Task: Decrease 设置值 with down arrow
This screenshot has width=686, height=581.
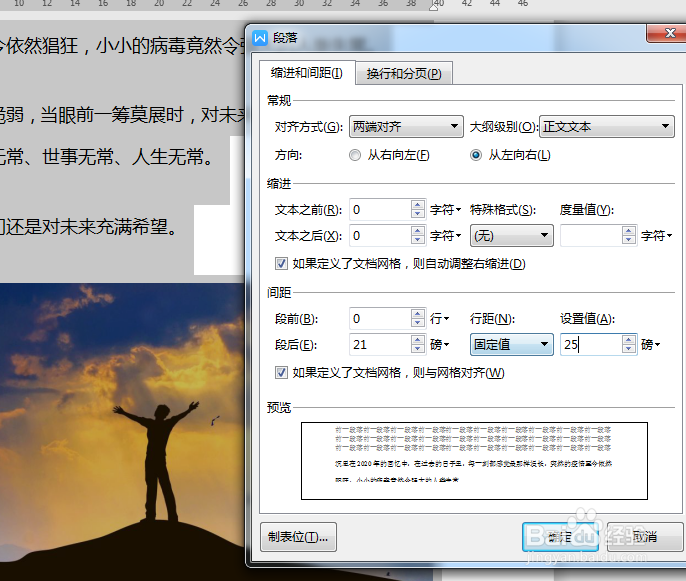Action: pyautogui.click(x=629, y=350)
